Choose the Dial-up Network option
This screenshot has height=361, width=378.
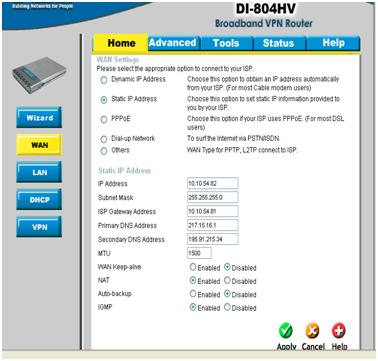[104, 139]
